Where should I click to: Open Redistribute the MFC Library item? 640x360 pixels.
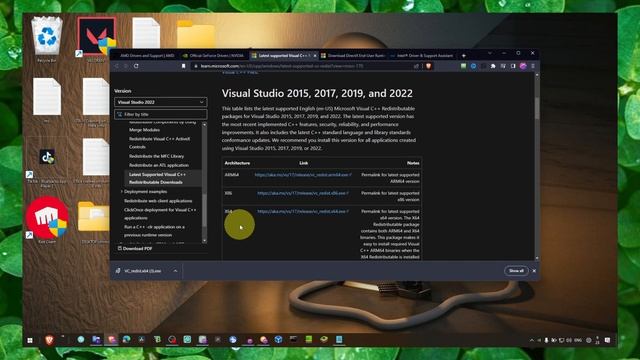tap(156, 156)
